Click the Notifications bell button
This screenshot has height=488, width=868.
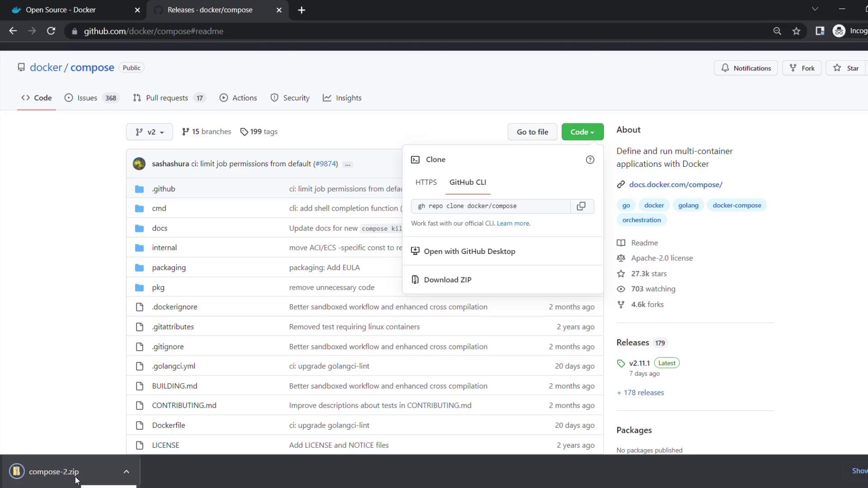745,68
